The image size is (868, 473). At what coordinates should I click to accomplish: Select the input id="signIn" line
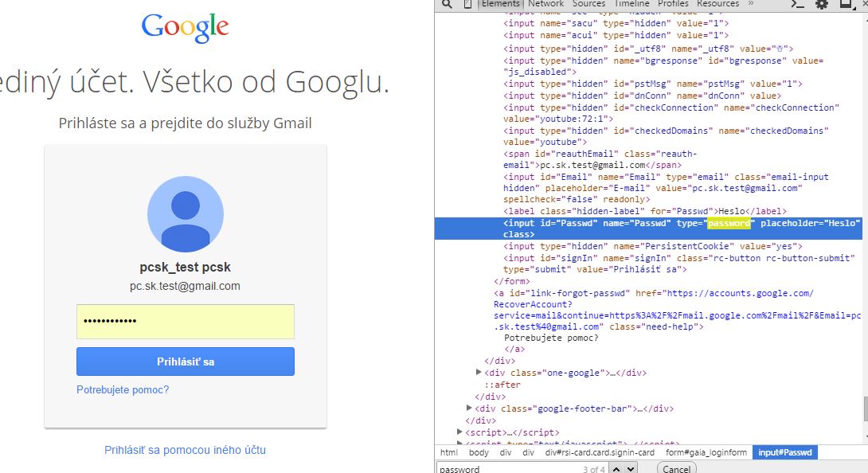(678, 264)
